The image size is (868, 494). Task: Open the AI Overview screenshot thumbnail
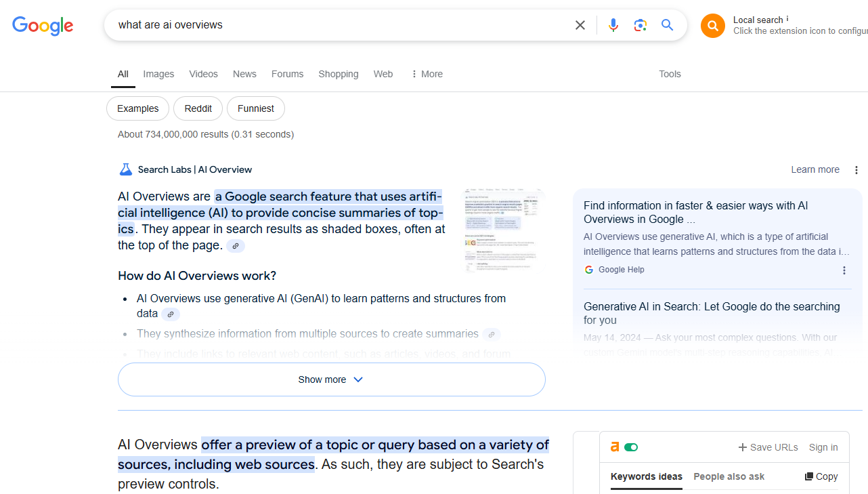point(504,230)
